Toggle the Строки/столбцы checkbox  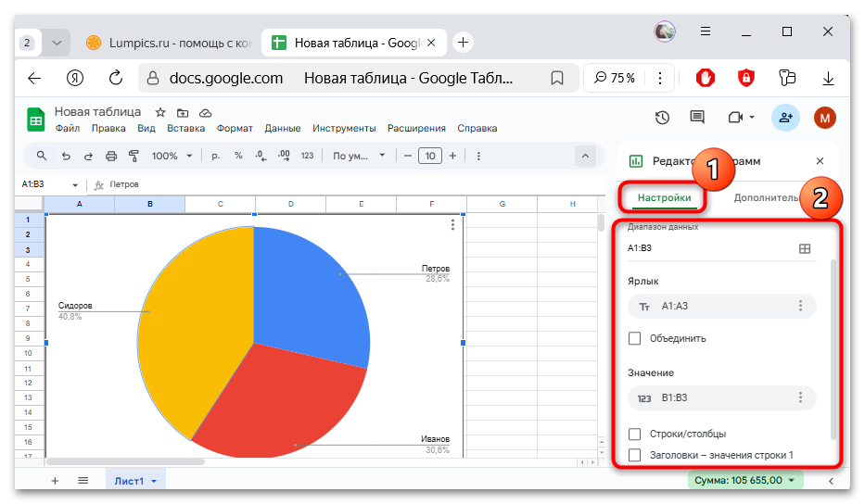click(x=635, y=434)
